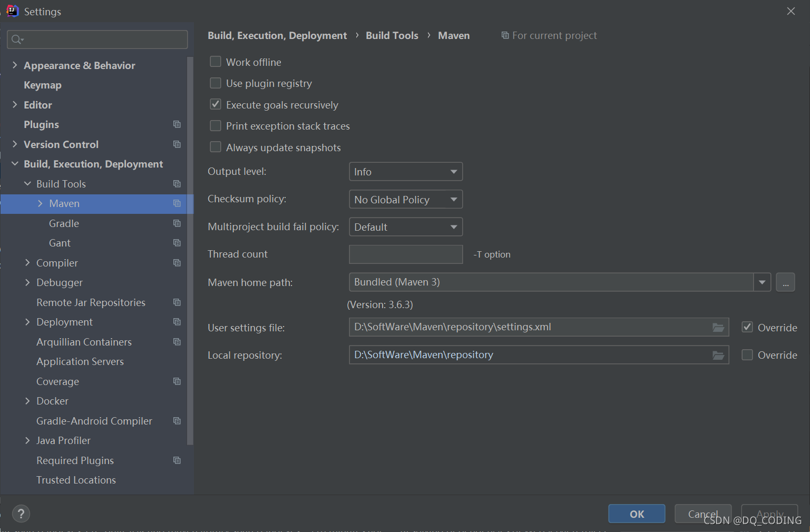Select Keymap in settings tree
The width and height of the screenshot is (810, 532).
pyautogui.click(x=43, y=85)
